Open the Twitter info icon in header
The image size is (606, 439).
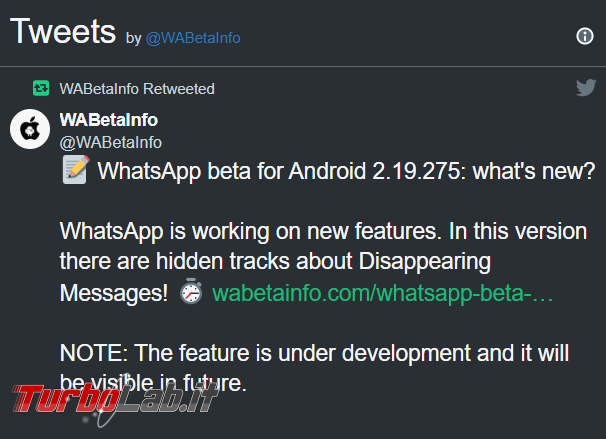pos(585,36)
